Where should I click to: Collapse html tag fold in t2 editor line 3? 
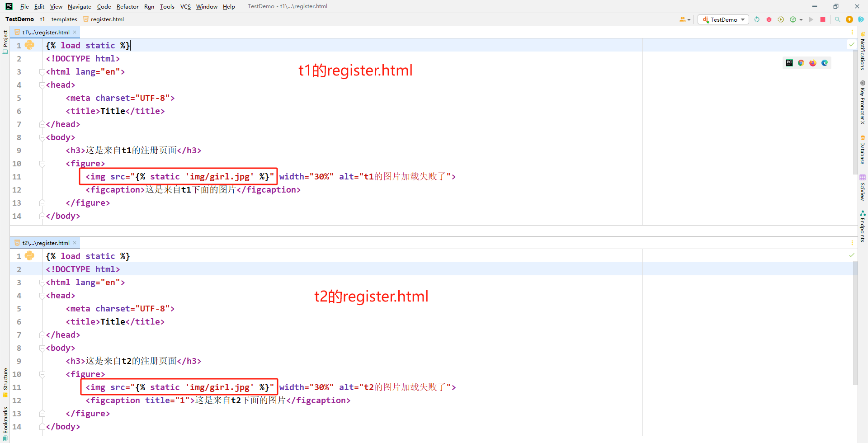(x=42, y=283)
